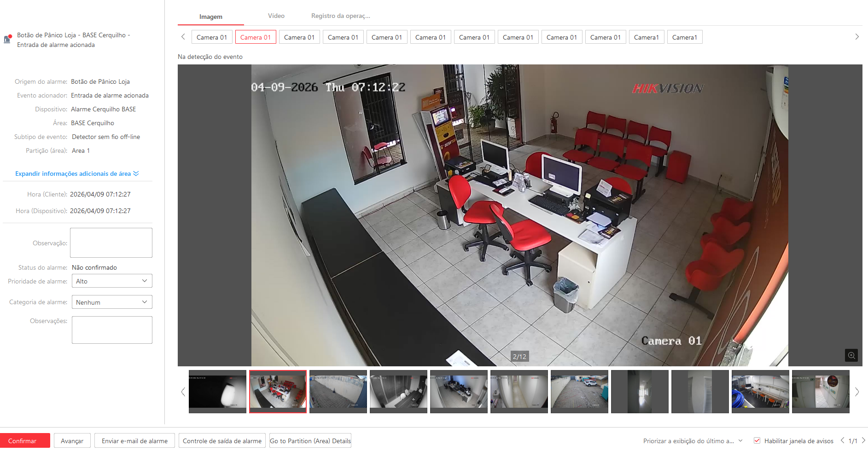Click Enviar e-mail de alarme button

coord(134,441)
